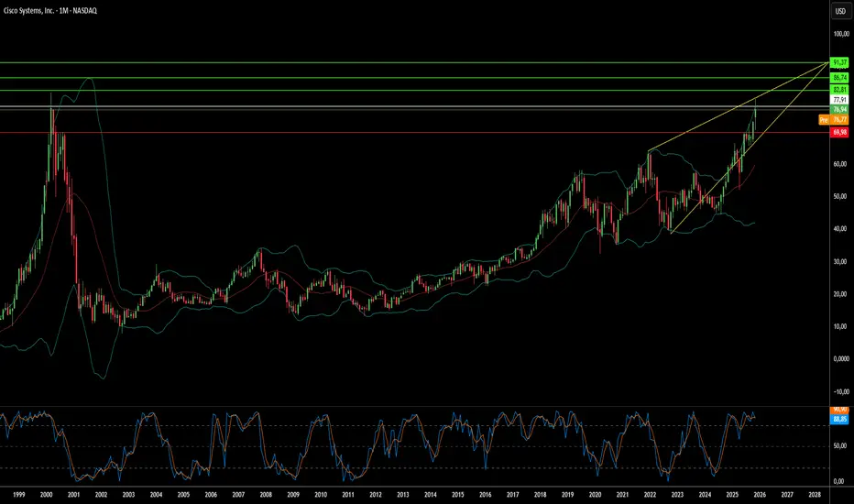Click the orange 76,77 pre-market price label
The image size is (854, 504).
pos(839,119)
